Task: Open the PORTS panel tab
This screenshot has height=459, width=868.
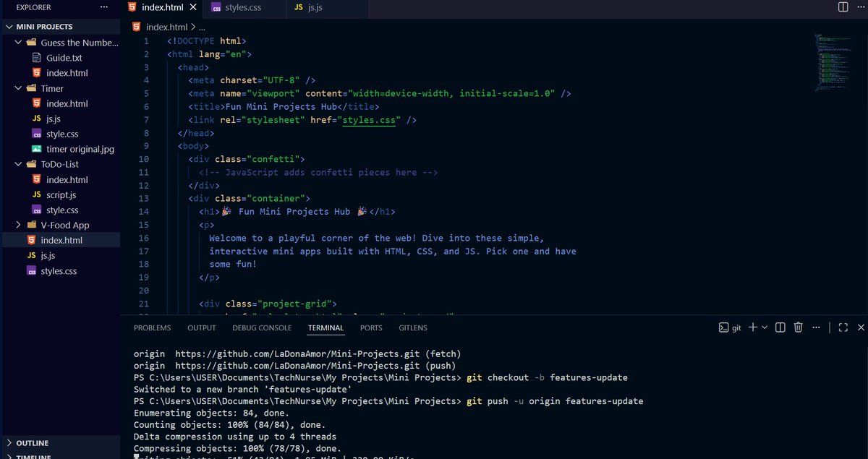Action: [x=371, y=327]
